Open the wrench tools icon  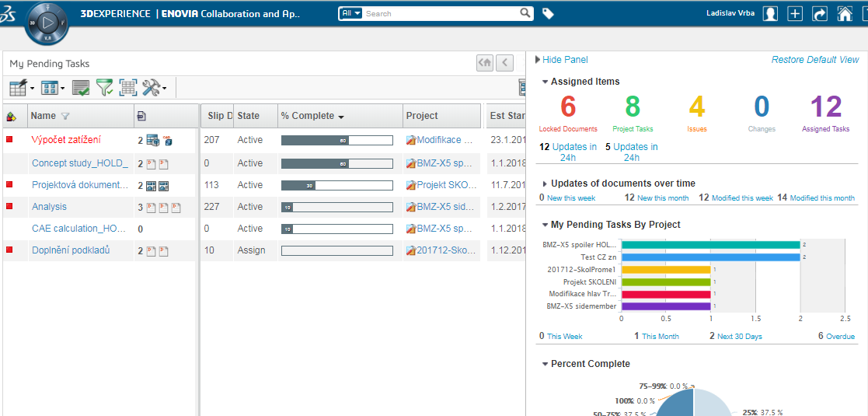151,87
